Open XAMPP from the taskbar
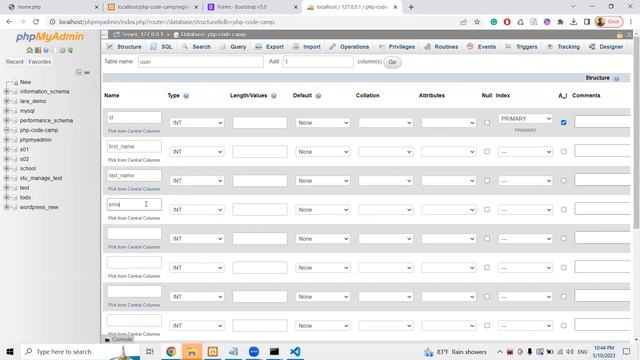The image size is (640, 360). [213, 351]
